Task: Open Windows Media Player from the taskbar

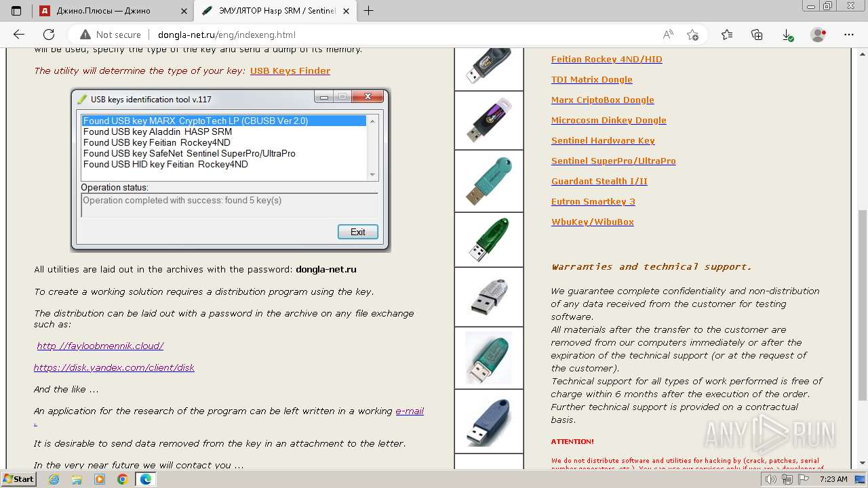Action: coord(100,479)
